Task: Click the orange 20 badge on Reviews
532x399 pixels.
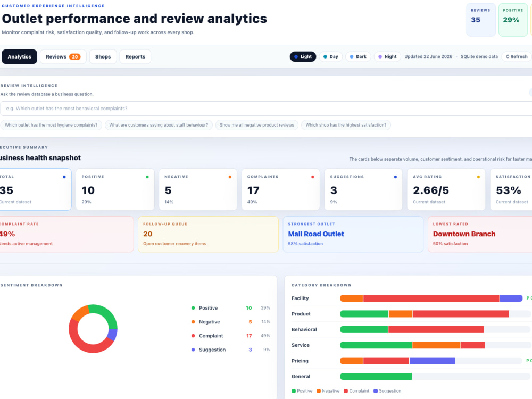Action: click(75, 57)
